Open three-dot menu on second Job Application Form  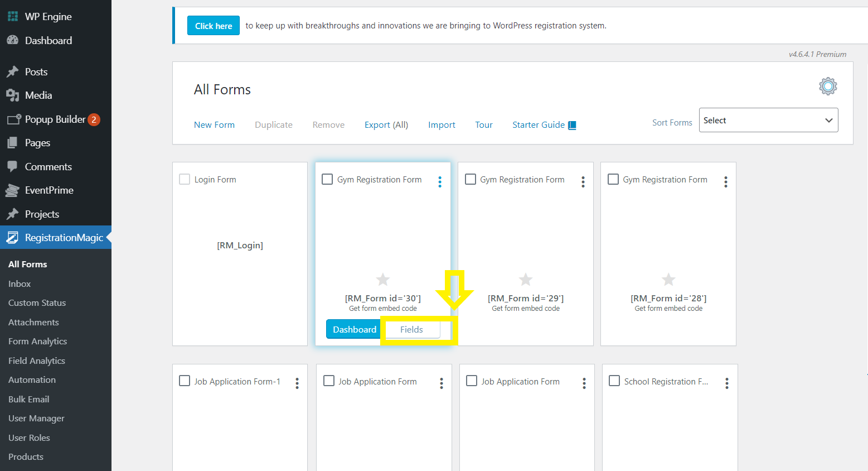coord(442,383)
